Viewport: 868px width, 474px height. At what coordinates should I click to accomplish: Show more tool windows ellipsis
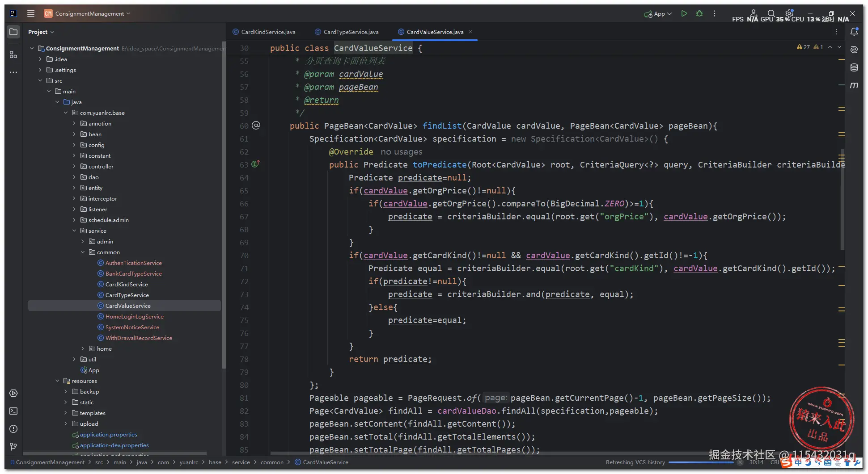[13, 72]
